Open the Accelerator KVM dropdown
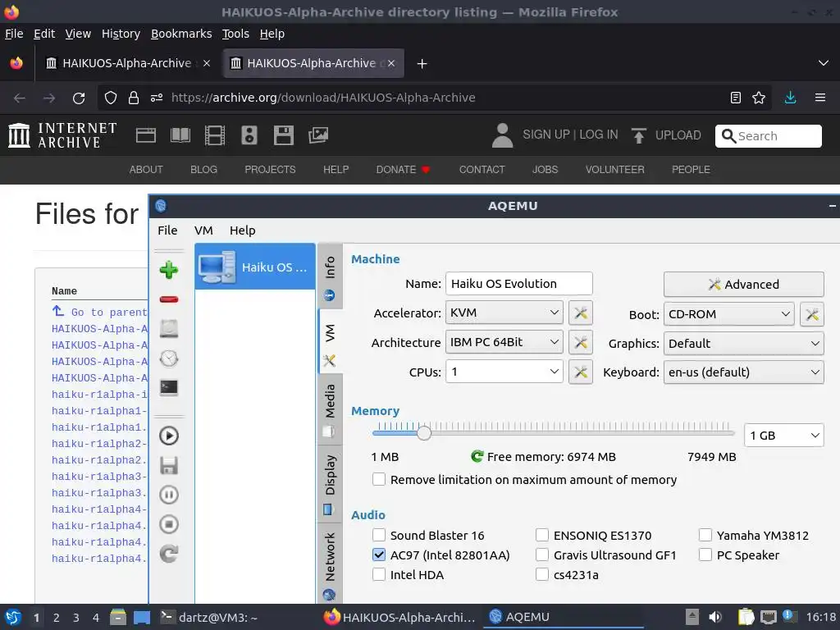 [x=504, y=313]
